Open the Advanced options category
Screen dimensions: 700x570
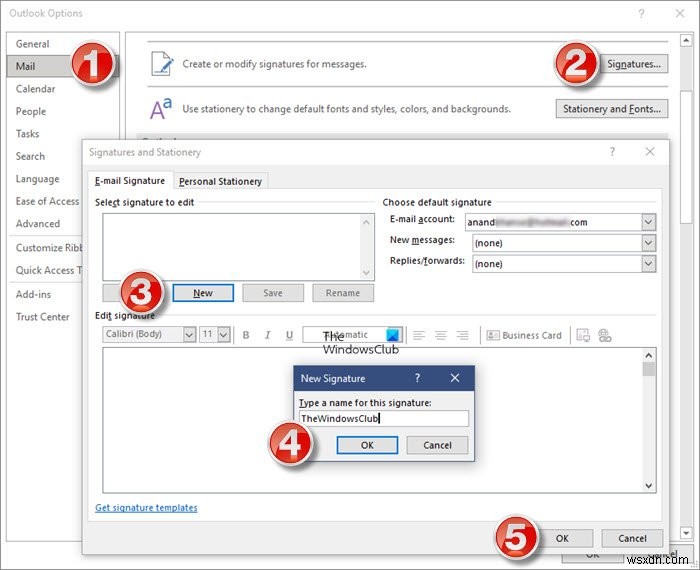coord(38,224)
